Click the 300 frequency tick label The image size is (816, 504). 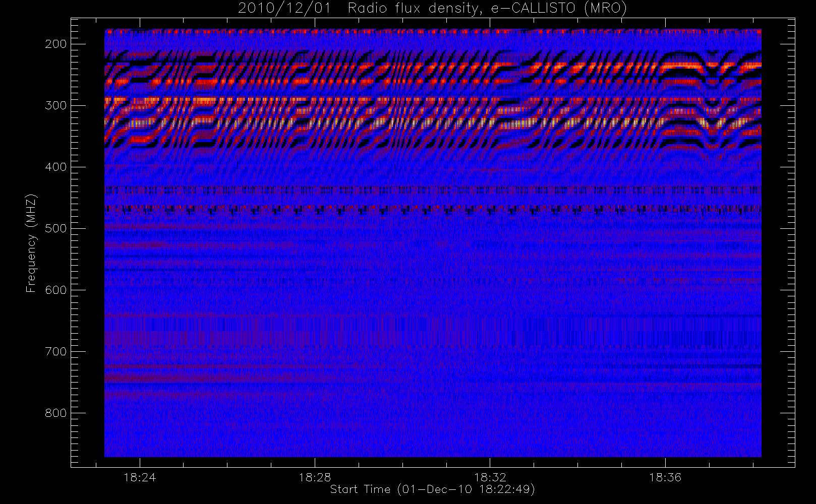56,105
